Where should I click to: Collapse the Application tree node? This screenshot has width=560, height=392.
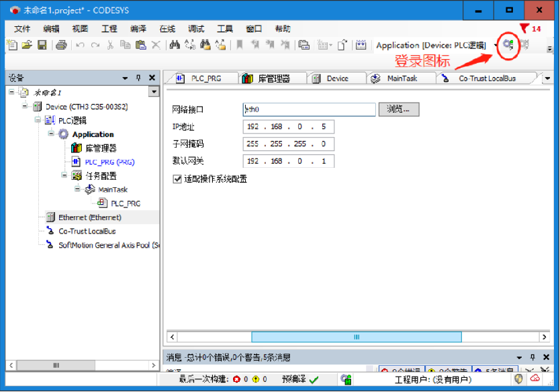(51, 133)
